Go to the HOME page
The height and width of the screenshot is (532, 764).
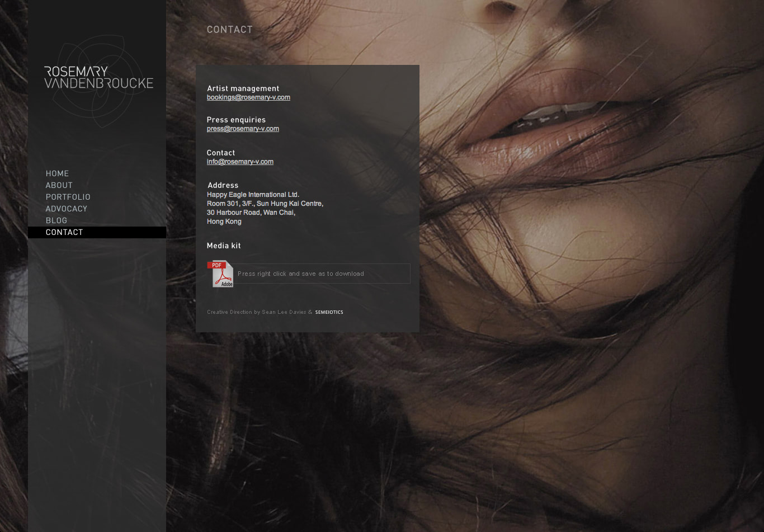[57, 173]
